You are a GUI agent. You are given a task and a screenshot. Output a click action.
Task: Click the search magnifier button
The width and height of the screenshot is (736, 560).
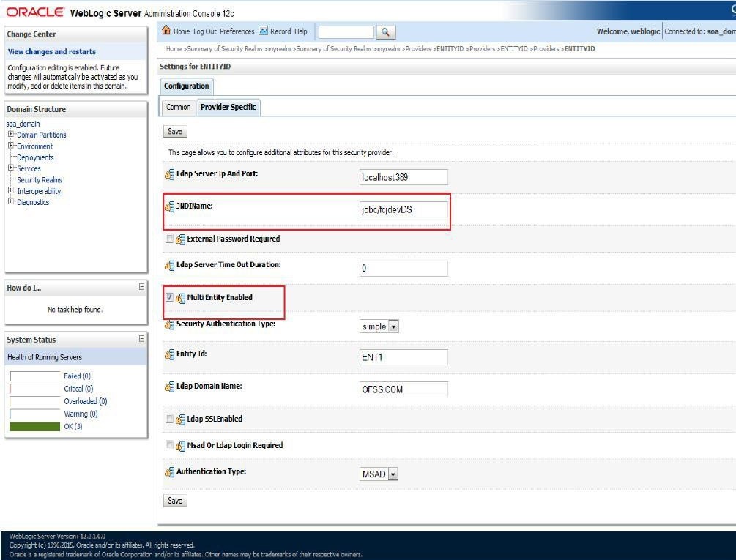[385, 32]
